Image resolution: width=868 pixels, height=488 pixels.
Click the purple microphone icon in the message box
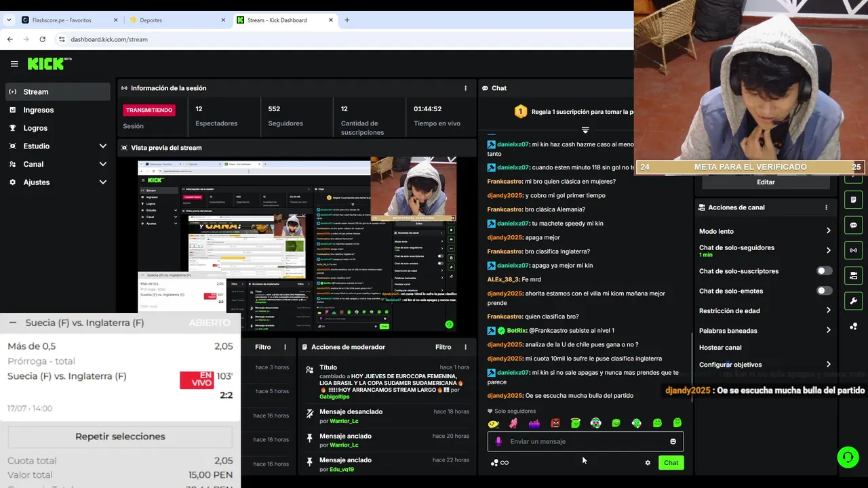(x=498, y=441)
